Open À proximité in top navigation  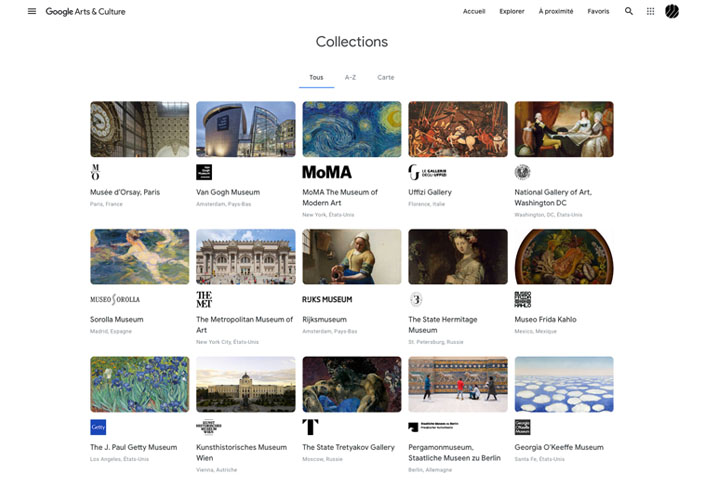556,11
